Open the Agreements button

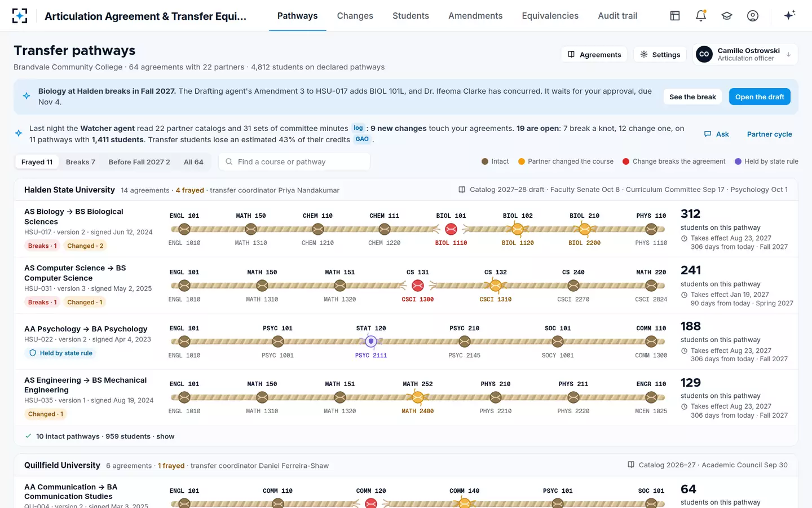[x=594, y=54]
